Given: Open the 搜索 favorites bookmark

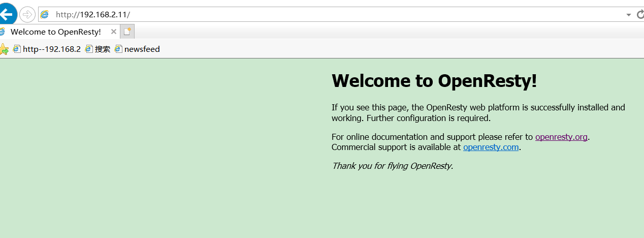Looking at the screenshot, I should point(98,49).
